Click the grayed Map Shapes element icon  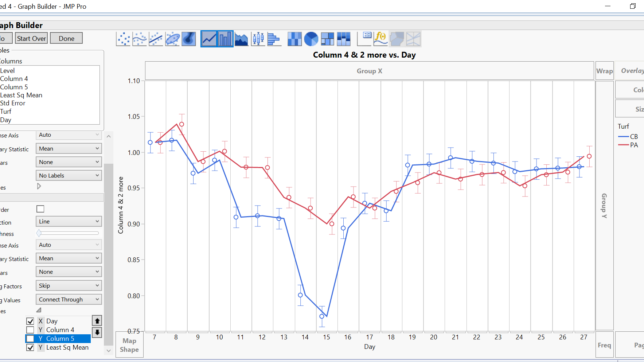(x=397, y=39)
